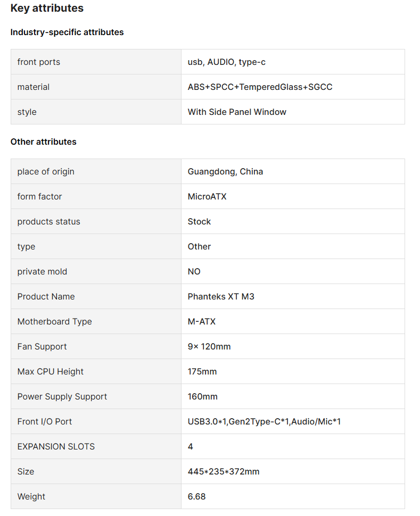Image resolution: width=420 pixels, height=516 pixels.
Task: Click the Motherboard Type label
Action: [x=55, y=322]
